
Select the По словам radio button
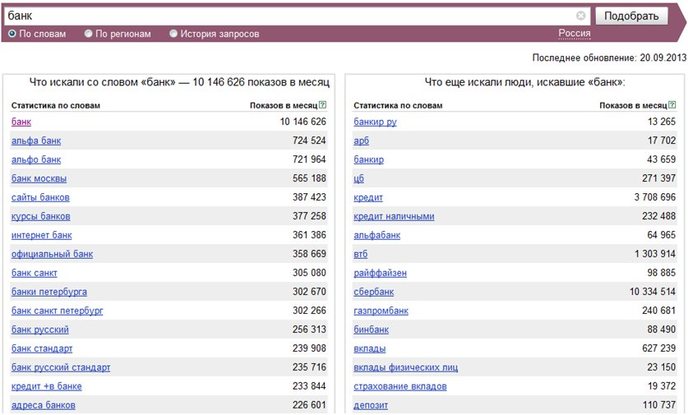12,33
